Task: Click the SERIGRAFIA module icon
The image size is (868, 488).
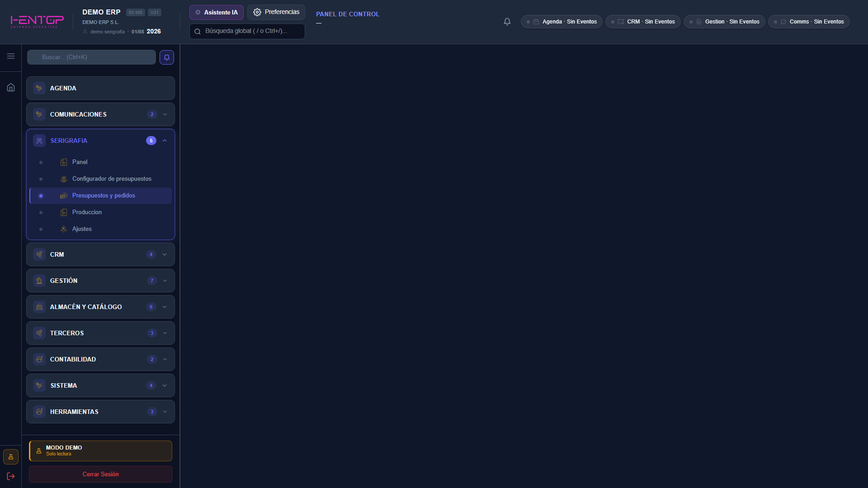Action: tap(39, 141)
